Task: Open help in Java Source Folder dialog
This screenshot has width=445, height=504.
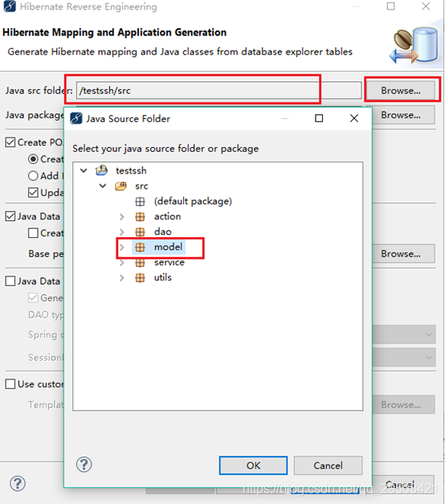Action: (x=84, y=465)
